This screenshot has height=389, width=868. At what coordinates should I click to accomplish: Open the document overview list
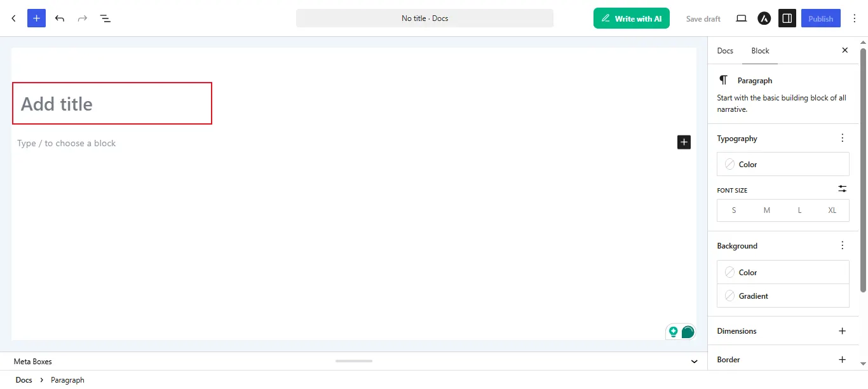coord(105,18)
